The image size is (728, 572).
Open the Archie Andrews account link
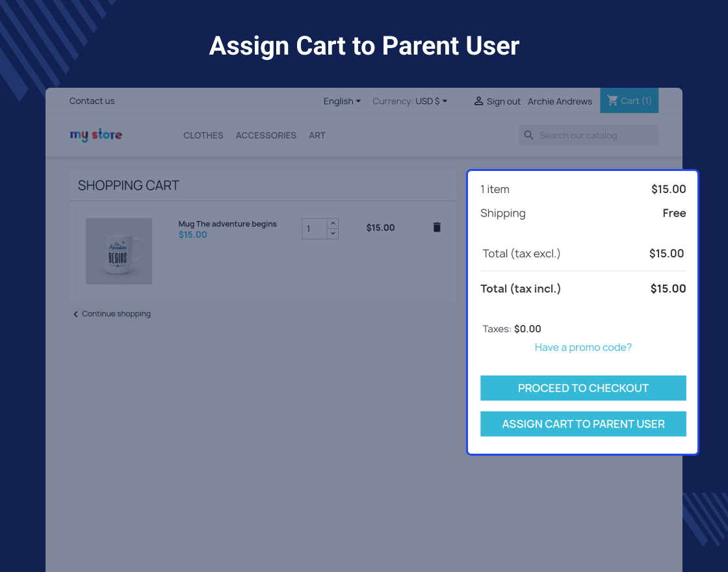560,101
